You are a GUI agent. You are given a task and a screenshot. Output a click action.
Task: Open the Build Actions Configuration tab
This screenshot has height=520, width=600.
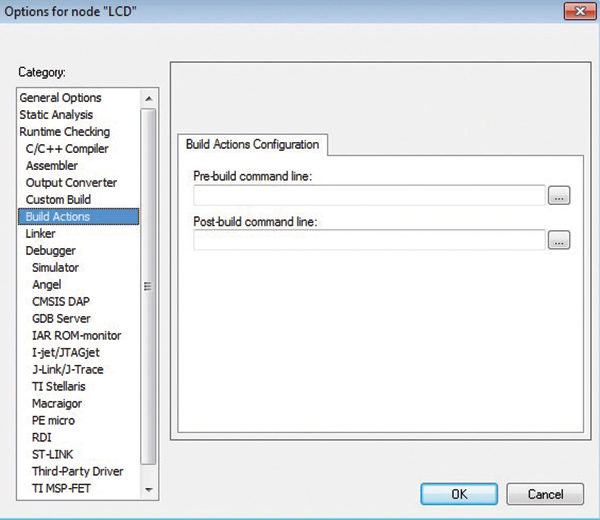coord(252,145)
